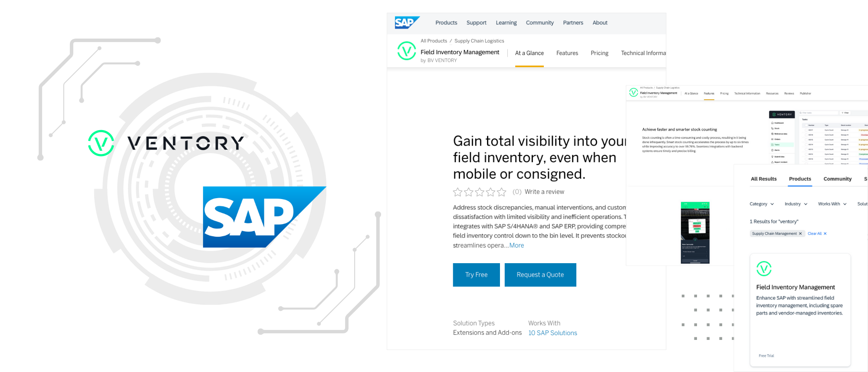Check the checkbox for task 00017
The width and height of the screenshot is (868, 372).
tap(806, 130)
